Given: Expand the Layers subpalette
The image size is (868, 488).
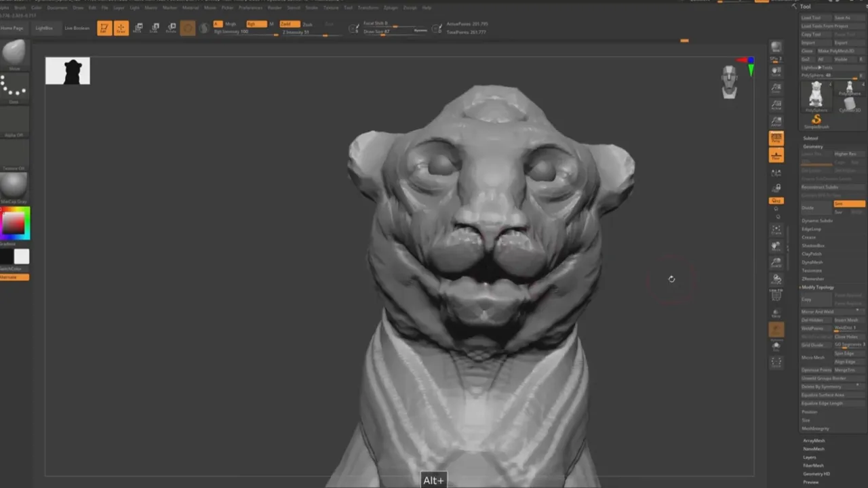Looking at the screenshot, I should pyautogui.click(x=810, y=457).
